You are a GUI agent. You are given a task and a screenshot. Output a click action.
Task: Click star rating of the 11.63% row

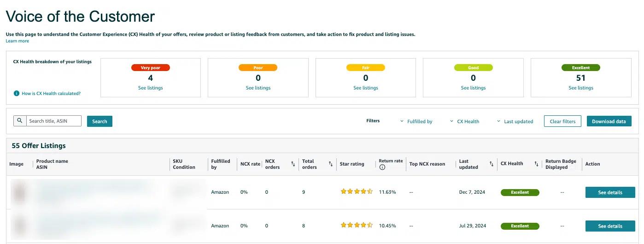(x=357, y=192)
